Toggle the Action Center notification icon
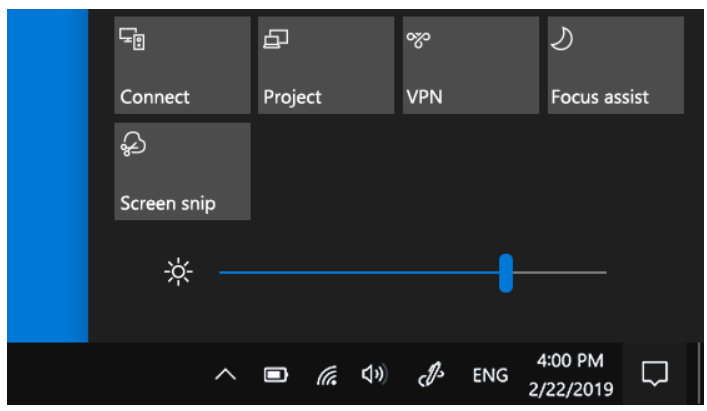Viewport: 707px width, 411px height. pos(655,374)
